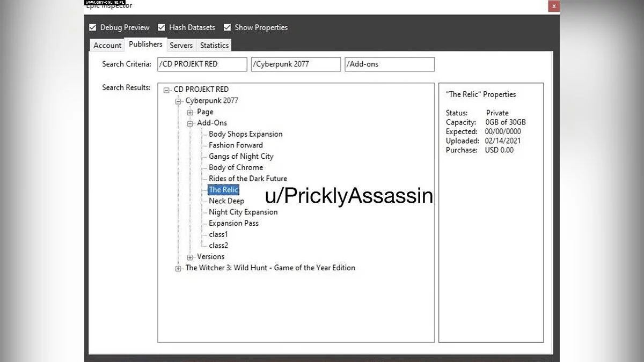Select the class2 tree item
Image resolution: width=644 pixels, height=362 pixels.
(x=218, y=246)
